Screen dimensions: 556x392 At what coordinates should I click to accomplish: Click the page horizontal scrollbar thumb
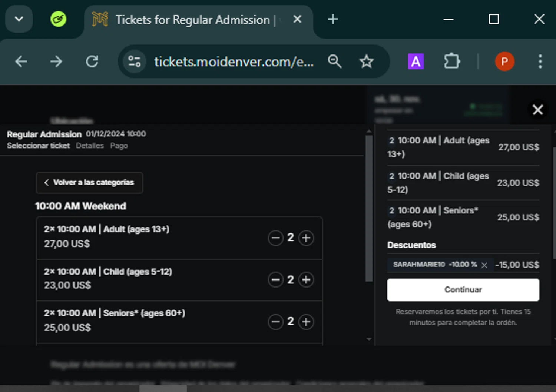click(x=163, y=388)
